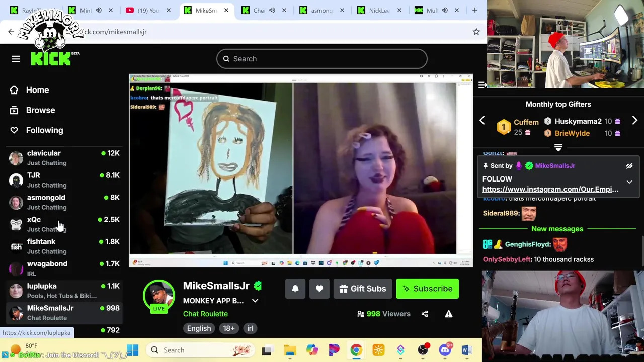This screenshot has height=362, width=644.
Task: Open xQc channel in sidebar
Action: (64, 224)
